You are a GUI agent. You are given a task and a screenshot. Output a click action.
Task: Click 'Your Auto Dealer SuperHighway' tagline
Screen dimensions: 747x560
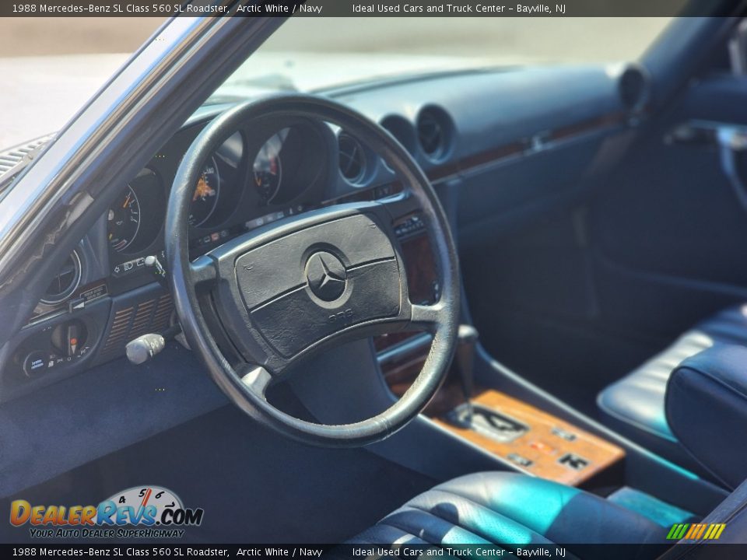click(x=107, y=534)
